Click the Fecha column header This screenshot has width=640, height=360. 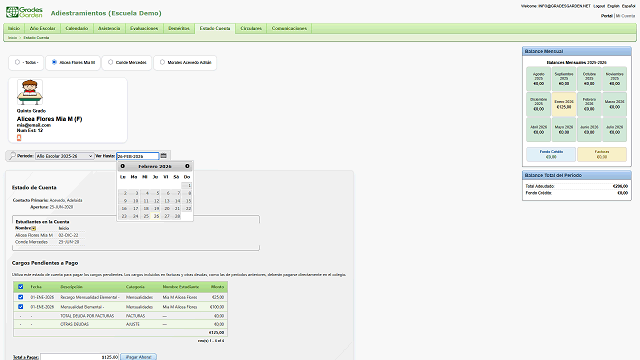pos(36,287)
